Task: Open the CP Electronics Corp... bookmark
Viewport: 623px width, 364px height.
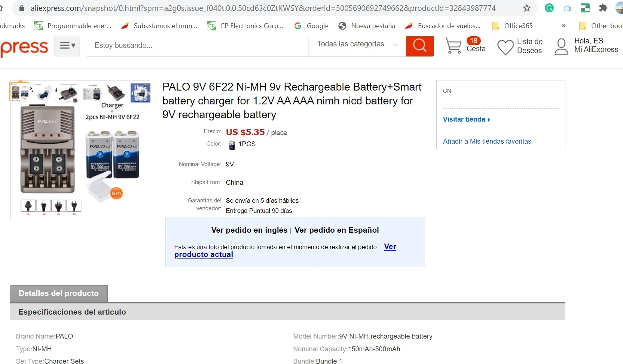Action: [x=245, y=26]
